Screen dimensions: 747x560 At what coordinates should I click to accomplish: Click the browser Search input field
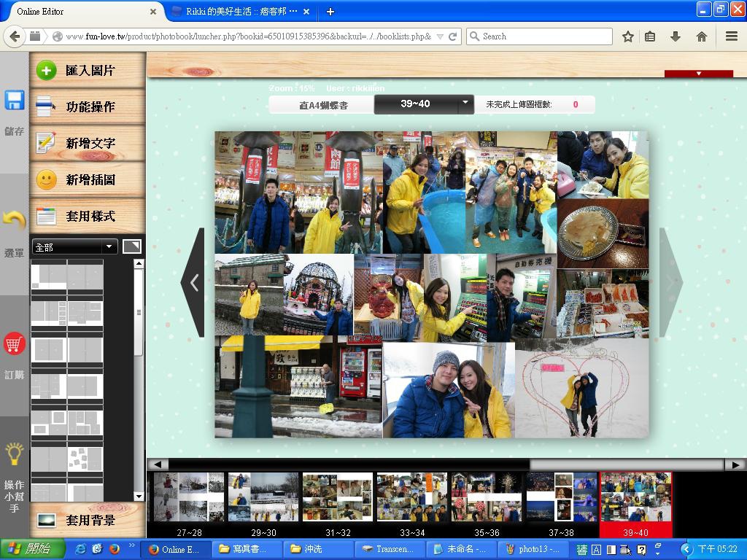pos(539,36)
